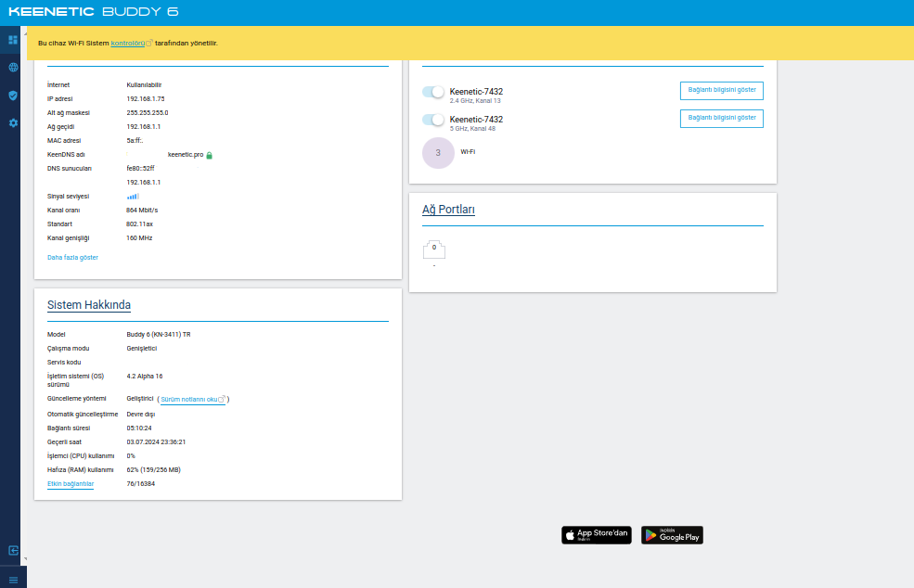Screen dimensions: 914x588
Task: Select the channel rate 864 Mbit/s
Action: click(142, 211)
